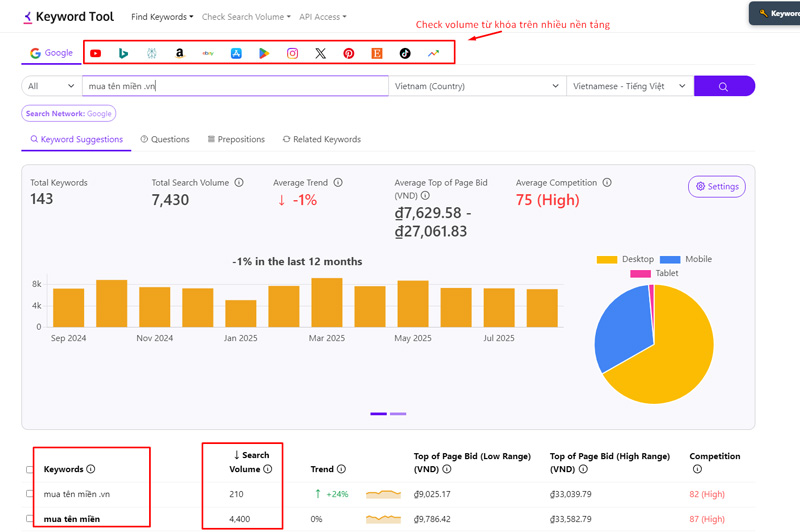
Task: Switch to the Questions tab
Action: click(165, 139)
